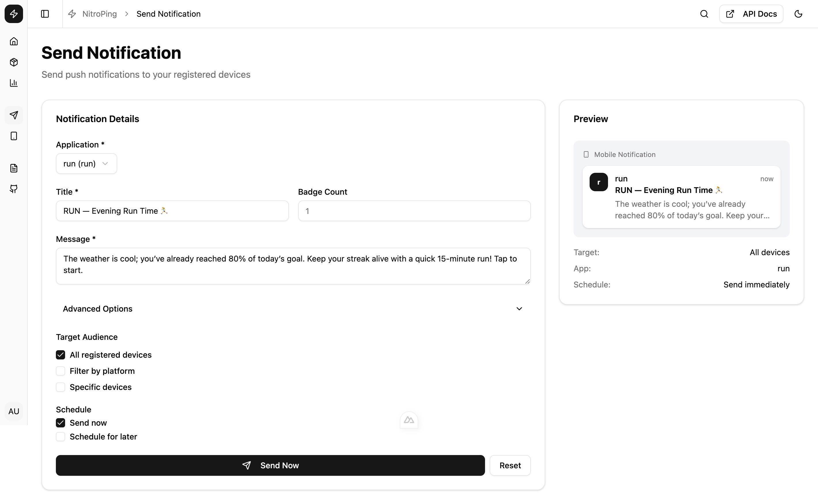Open API Docs external link
This screenshot has width=818, height=504.
751,14
